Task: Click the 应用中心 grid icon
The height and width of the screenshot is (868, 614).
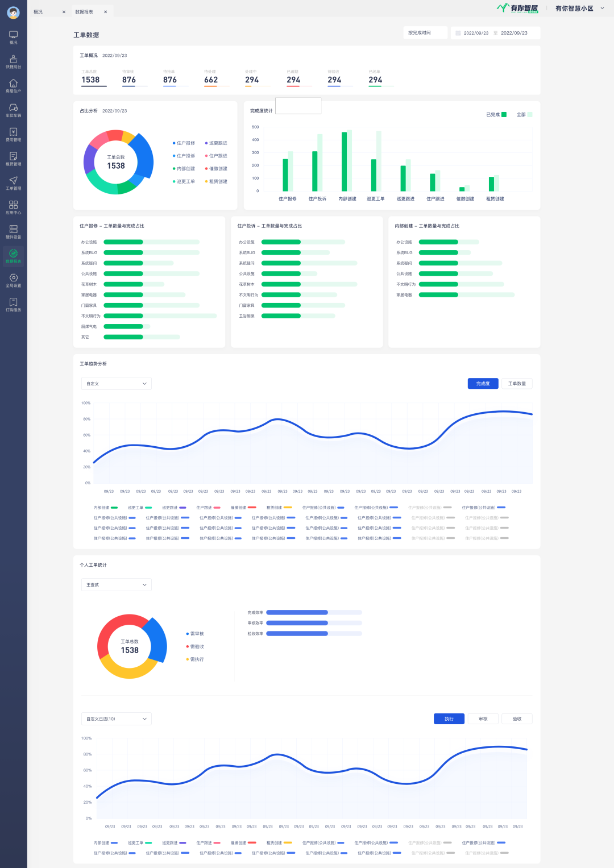Action: (13, 207)
